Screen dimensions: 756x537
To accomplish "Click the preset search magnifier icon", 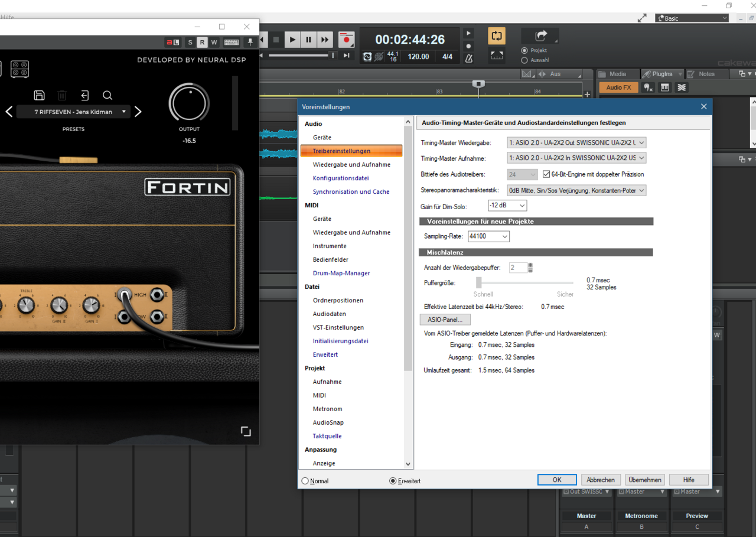I will (107, 95).
